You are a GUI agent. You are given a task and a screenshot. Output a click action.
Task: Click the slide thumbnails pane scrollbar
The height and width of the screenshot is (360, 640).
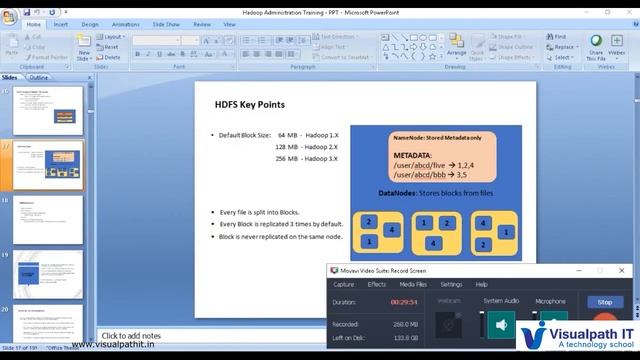pos(91,212)
